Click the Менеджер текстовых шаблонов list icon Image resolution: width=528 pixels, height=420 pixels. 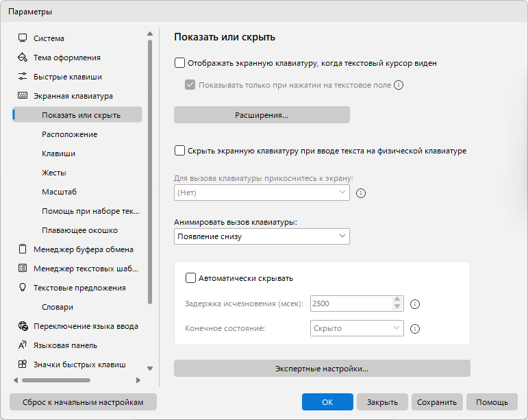(x=23, y=269)
